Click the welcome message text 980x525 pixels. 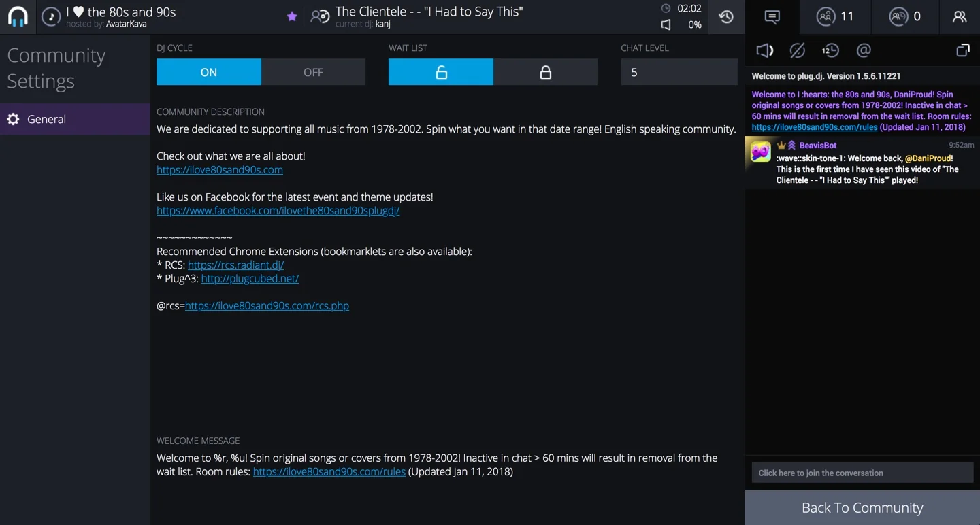[437, 465]
